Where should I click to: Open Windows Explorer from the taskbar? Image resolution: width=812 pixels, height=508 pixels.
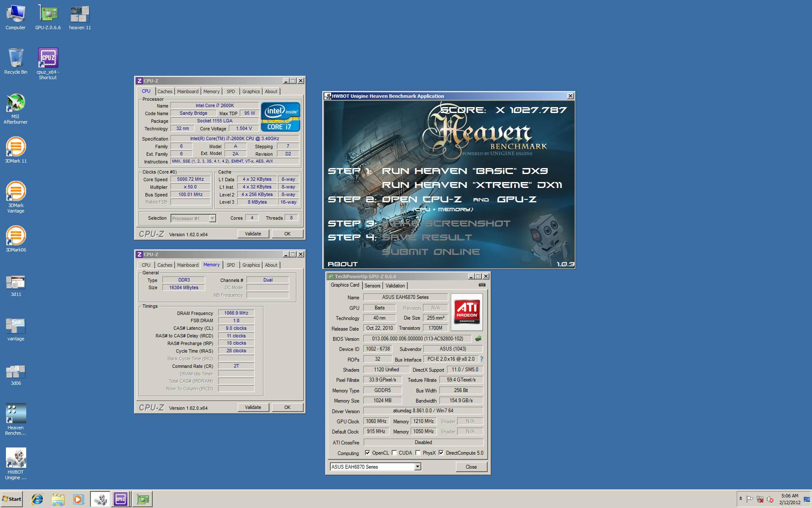[x=58, y=499]
